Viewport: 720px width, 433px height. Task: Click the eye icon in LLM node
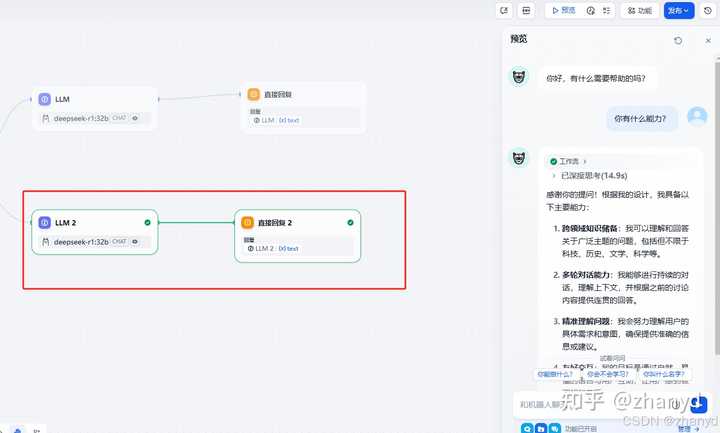click(x=135, y=118)
